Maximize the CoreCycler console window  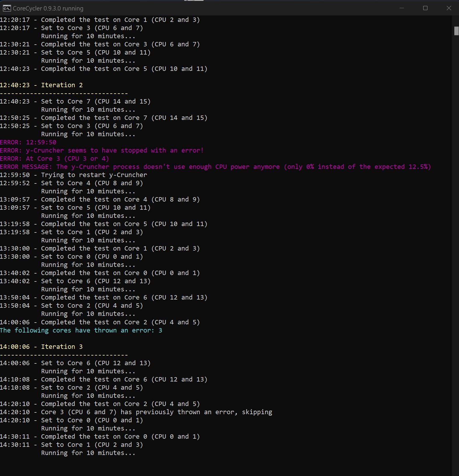(425, 8)
